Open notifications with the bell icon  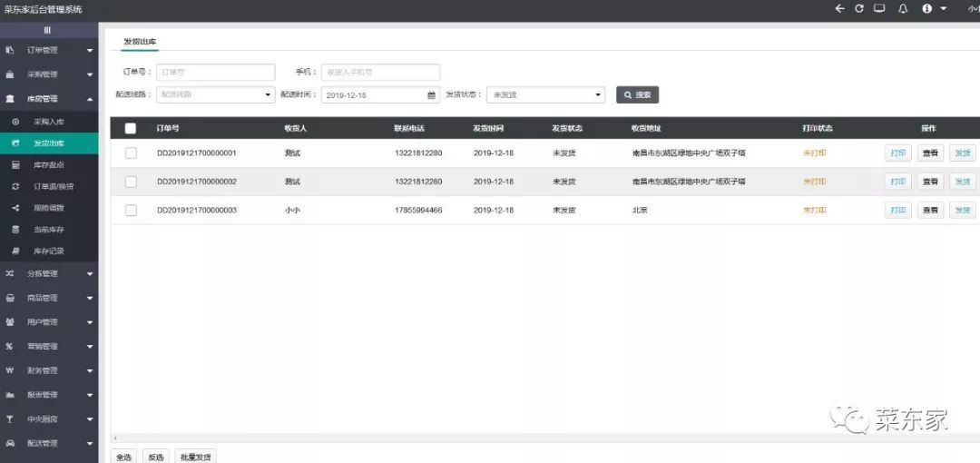pyautogui.click(x=903, y=9)
